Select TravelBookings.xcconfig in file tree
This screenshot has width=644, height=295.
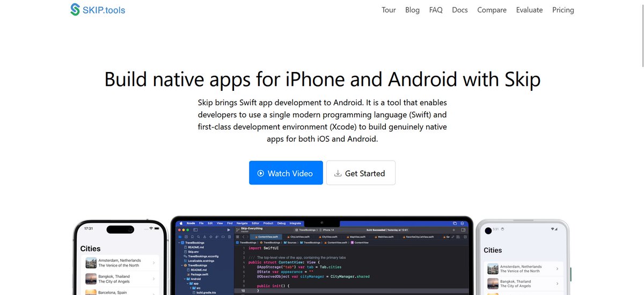[x=201, y=256]
